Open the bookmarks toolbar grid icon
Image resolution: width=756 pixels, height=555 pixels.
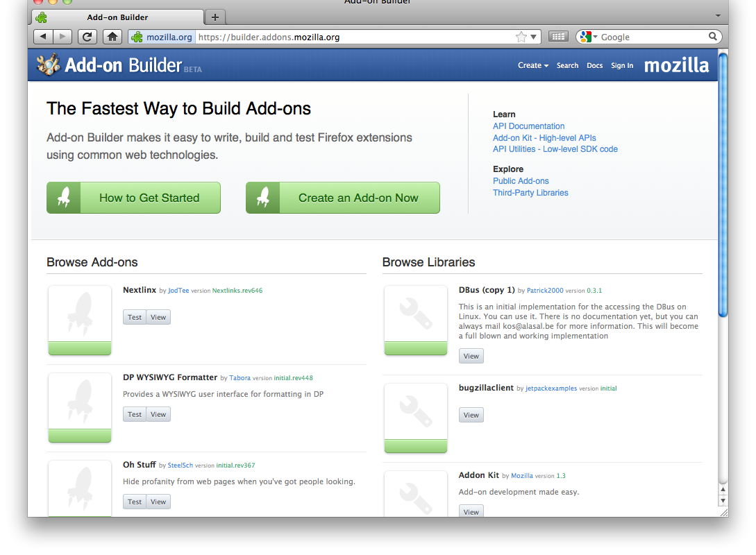tap(558, 37)
